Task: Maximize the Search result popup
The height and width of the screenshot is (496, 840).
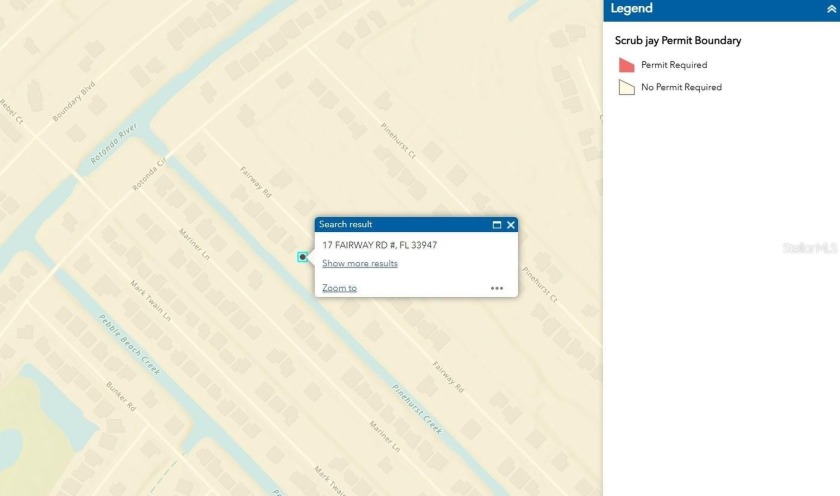Action: (497, 225)
